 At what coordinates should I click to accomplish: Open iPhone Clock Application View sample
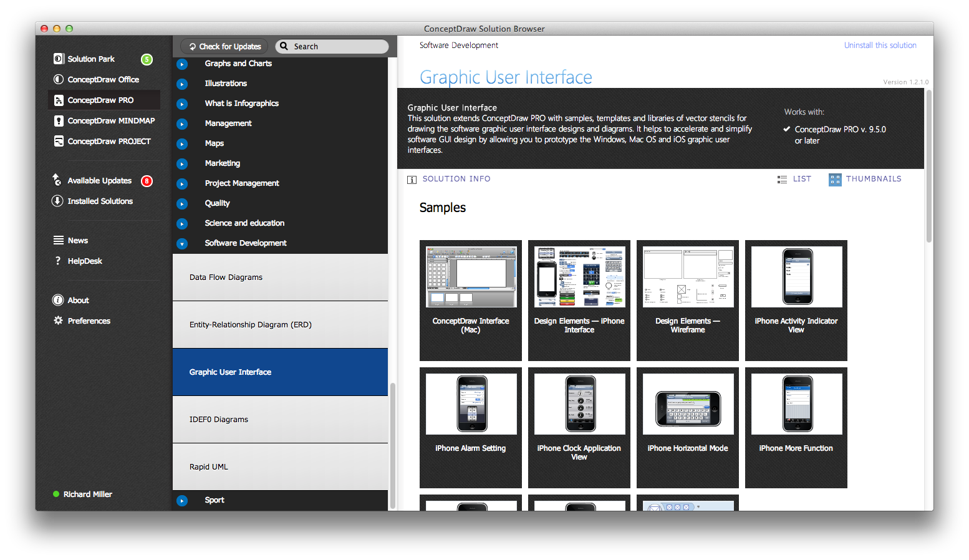click(x=579, y=428)
